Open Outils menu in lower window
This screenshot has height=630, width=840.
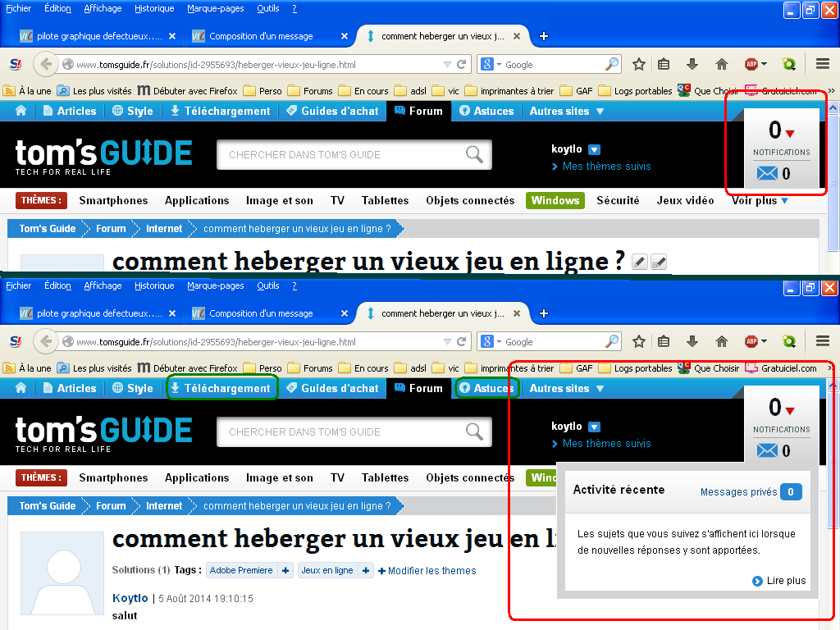point(268,285)
